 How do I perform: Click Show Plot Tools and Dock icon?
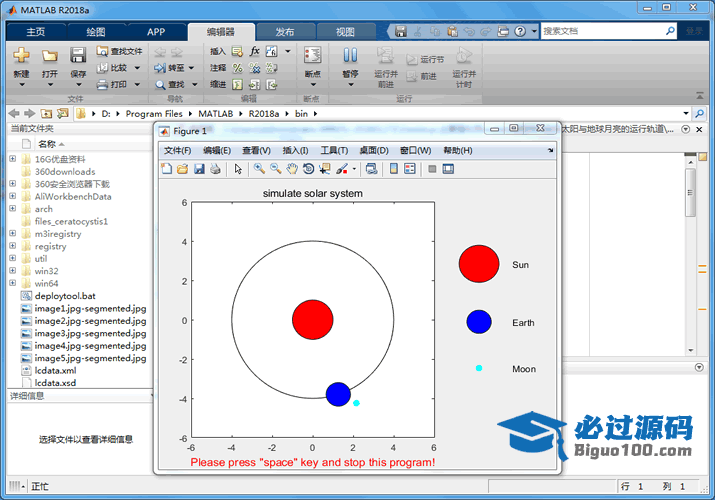click(x=448, y=169)
